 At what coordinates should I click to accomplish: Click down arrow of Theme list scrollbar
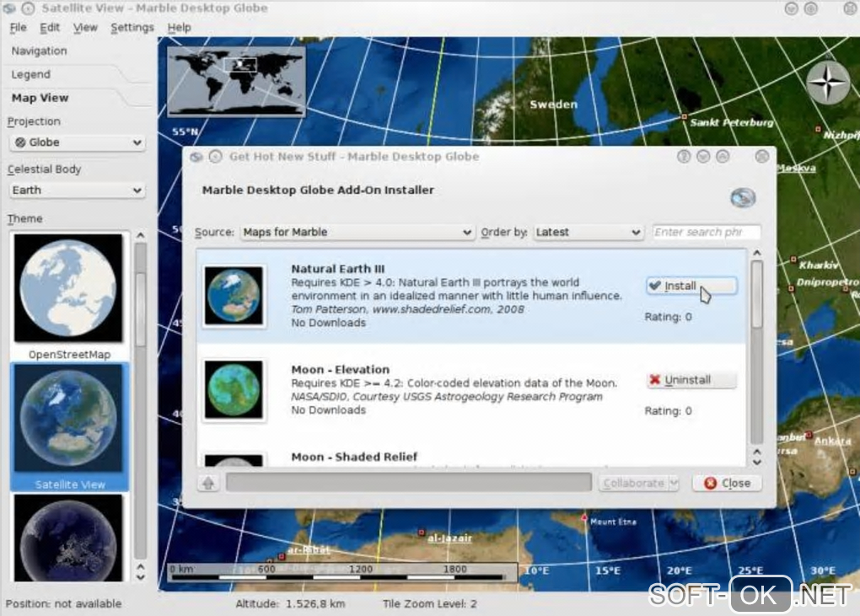pos(141,576)
